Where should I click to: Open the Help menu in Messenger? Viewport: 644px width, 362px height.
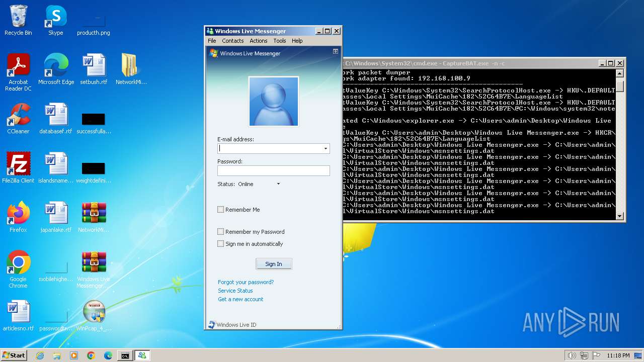(297, 41)
